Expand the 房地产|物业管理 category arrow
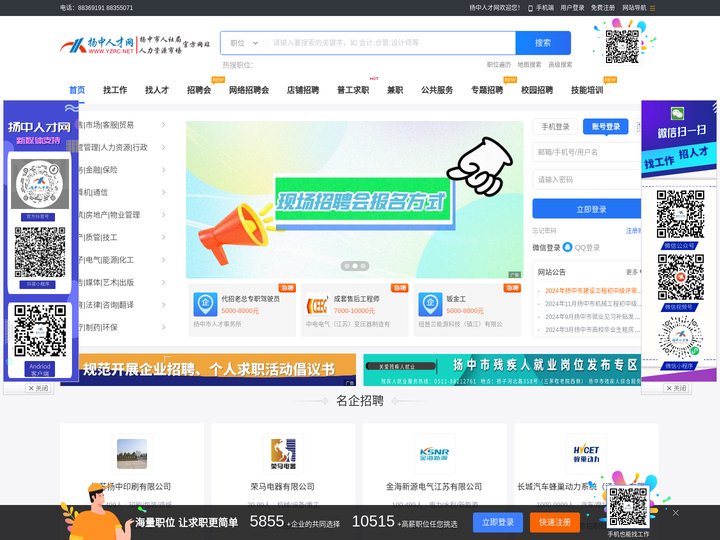720x540 pixels. [x=163, y=215]
